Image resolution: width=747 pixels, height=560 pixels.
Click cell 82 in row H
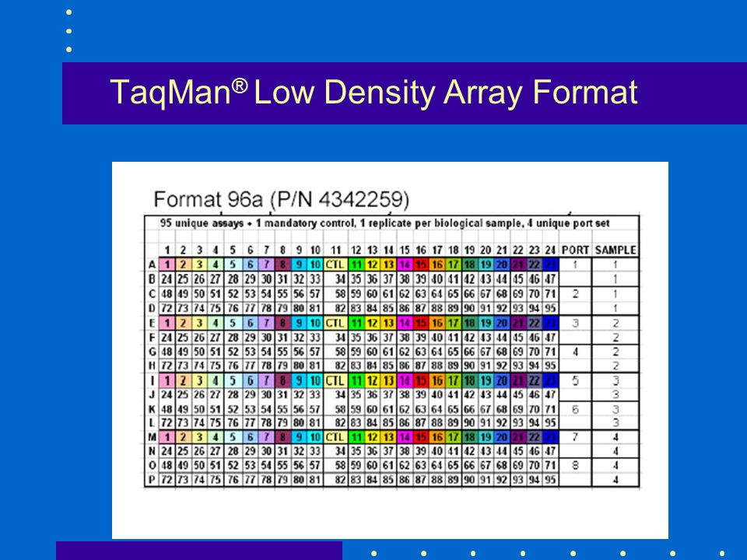pyautogui.click(x=335, y=366)
